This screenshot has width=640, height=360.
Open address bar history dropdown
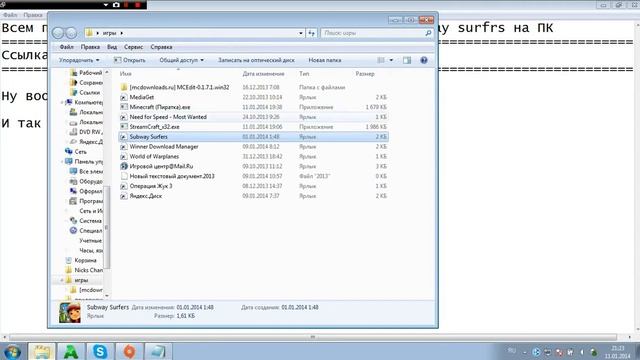pos(301,33)
